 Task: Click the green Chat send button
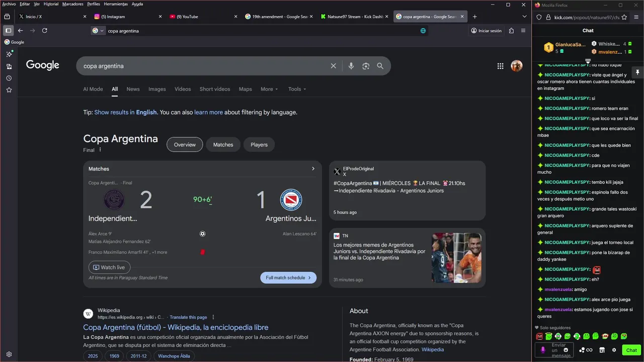(x=631, y=350)
